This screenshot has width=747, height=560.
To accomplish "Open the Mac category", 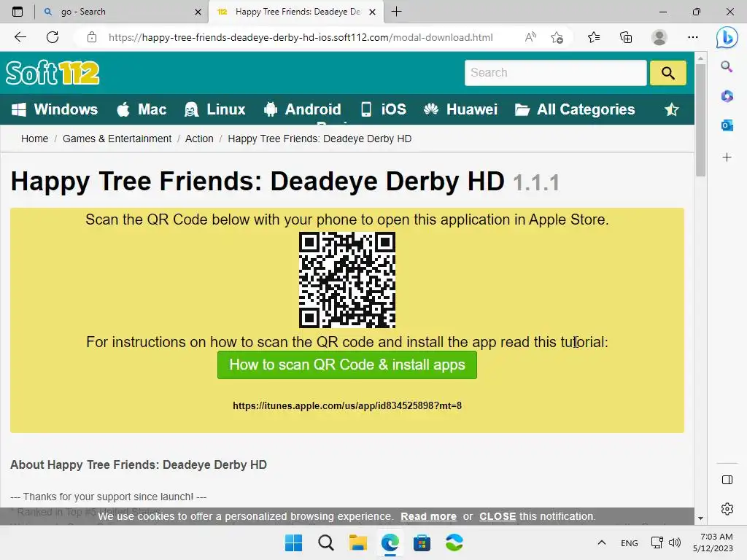I will (x=142, y=109).
